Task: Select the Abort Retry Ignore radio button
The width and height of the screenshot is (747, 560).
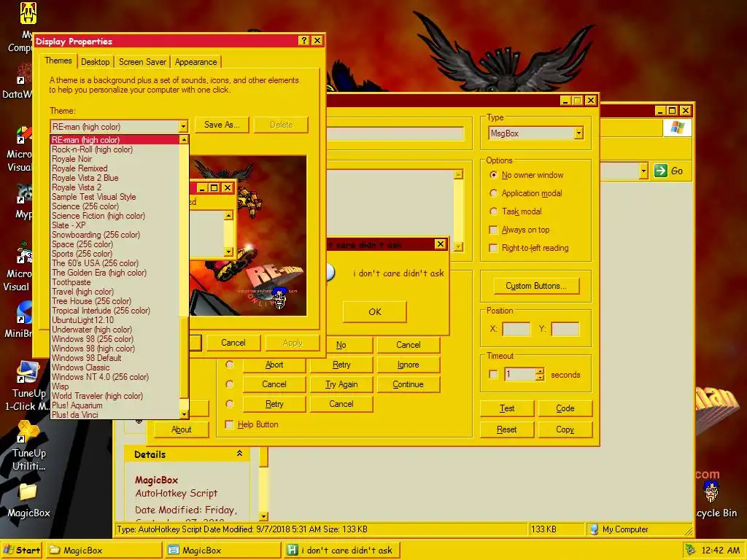Action: pos(230,365)
